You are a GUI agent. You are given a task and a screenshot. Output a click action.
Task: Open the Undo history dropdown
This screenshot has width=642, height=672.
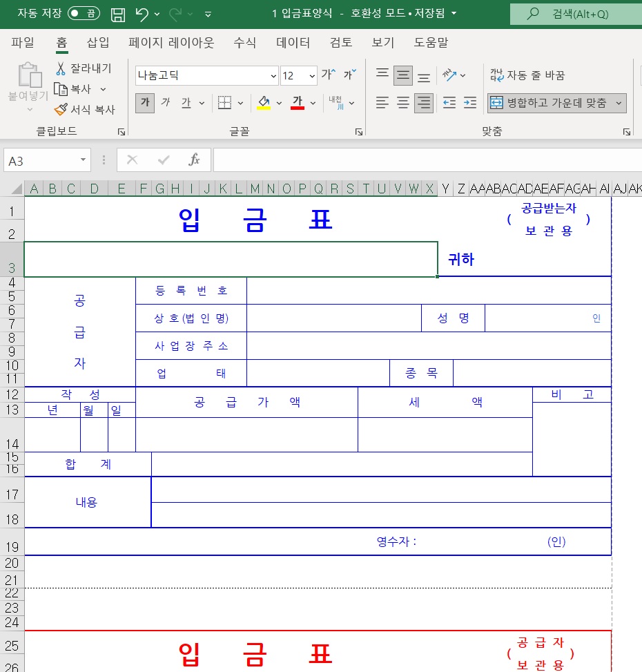coord(157,14)
